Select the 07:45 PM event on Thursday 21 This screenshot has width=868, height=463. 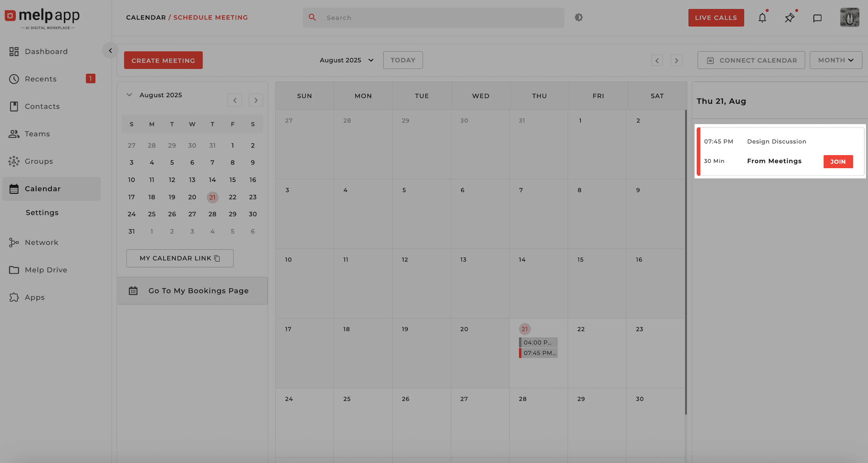pyautogui.click(x=538, y=353)
